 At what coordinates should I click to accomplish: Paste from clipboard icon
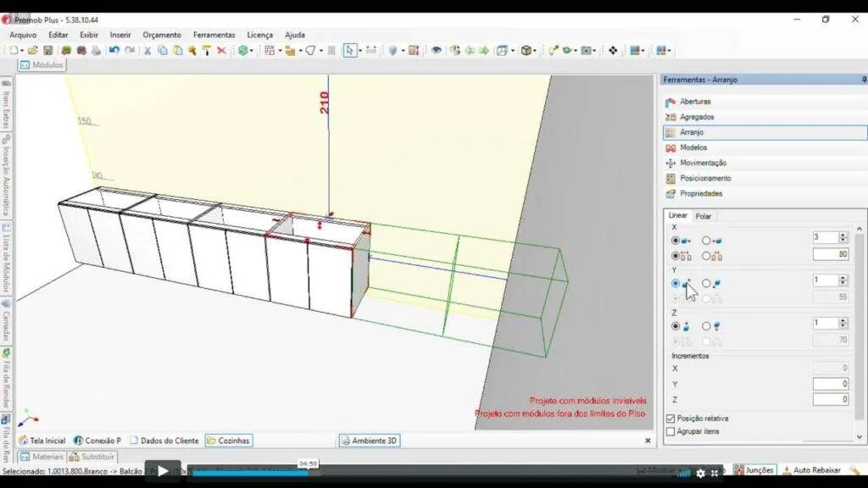(x=178, y=50)
